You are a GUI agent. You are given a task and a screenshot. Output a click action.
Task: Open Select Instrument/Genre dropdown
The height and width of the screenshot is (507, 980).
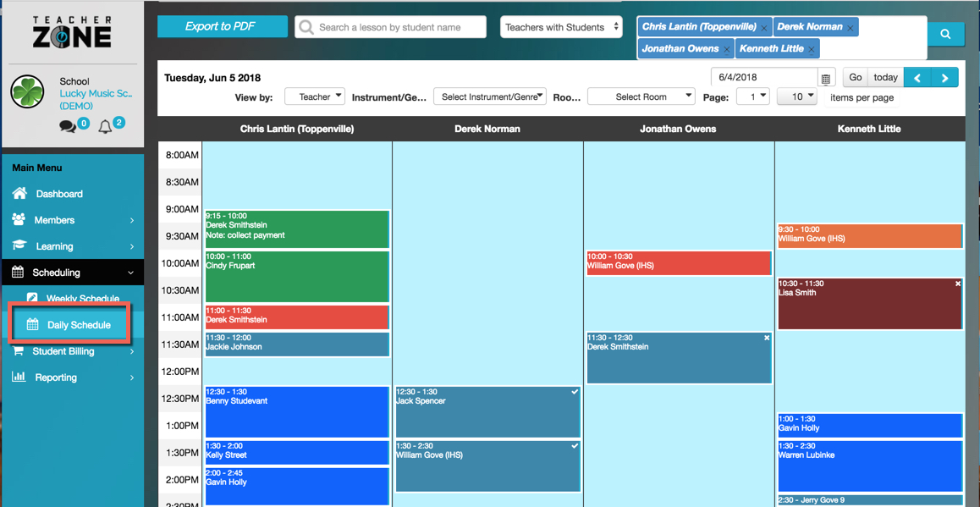(490, 96)
